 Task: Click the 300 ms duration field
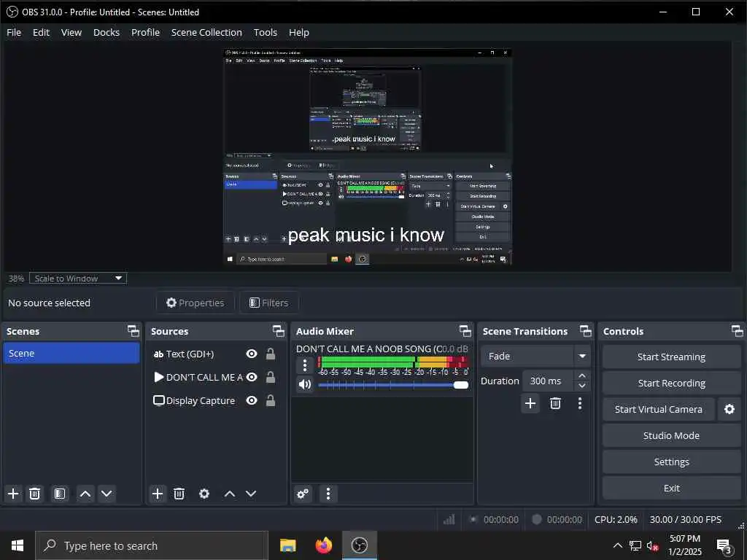(548, 381)
